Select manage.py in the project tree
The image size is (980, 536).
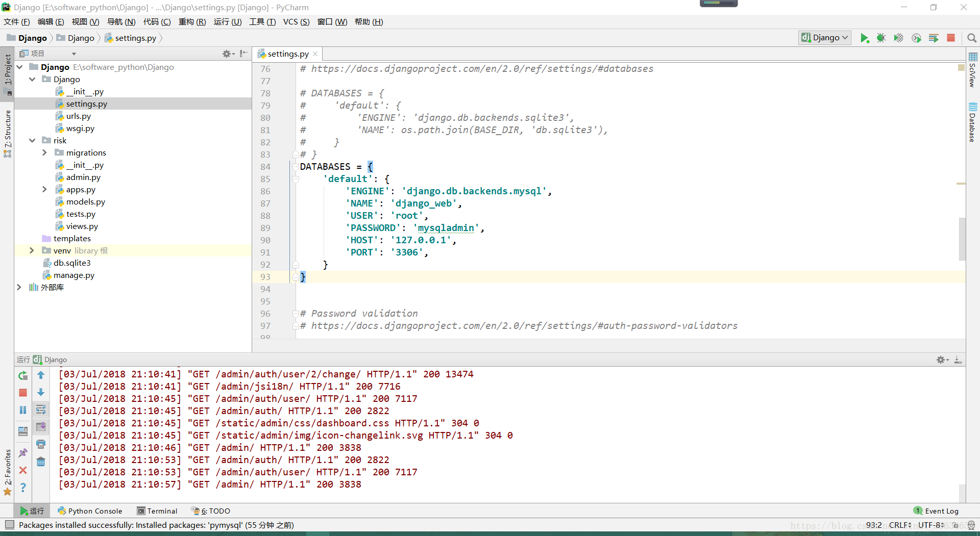pos(73,275)
